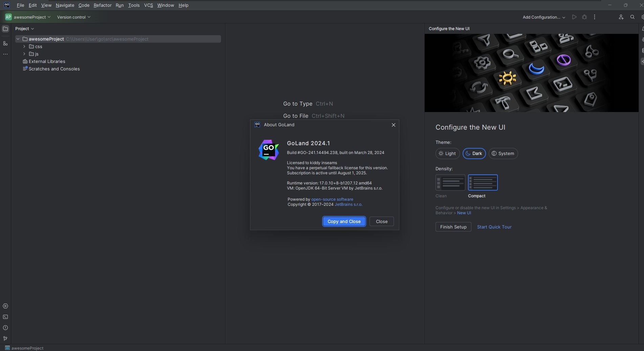Click the Copy and Close button

point(344,221)
